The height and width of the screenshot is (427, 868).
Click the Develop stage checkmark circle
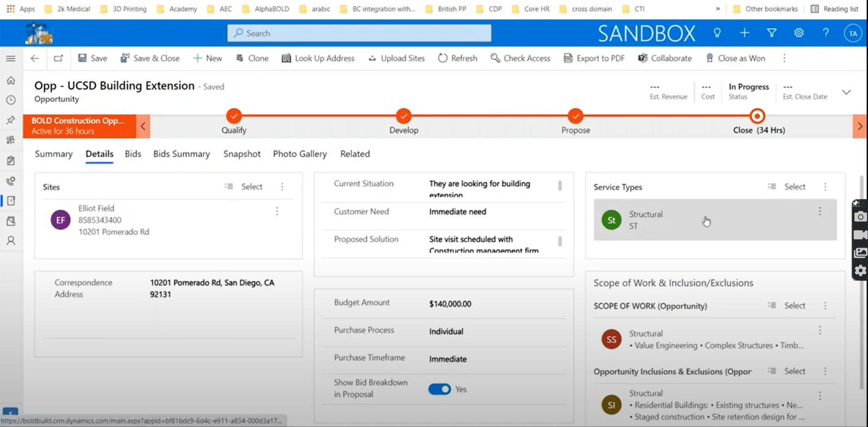403,116
